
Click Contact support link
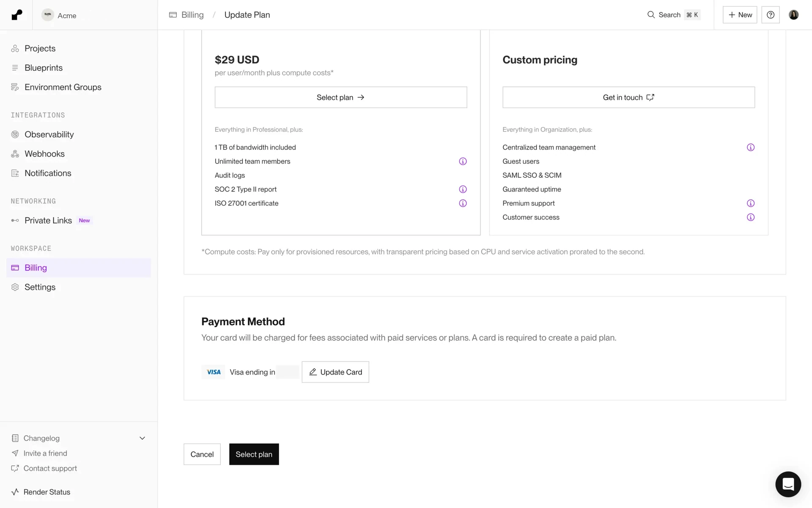click(50, 469)
